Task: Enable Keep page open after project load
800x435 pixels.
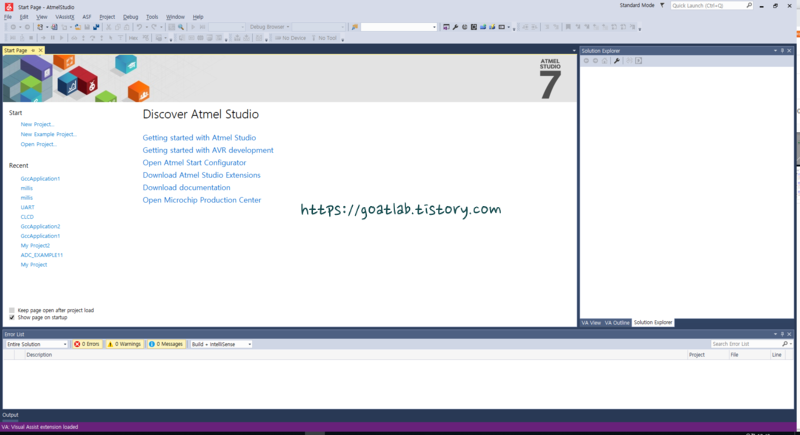Action: tap(12, 310)
